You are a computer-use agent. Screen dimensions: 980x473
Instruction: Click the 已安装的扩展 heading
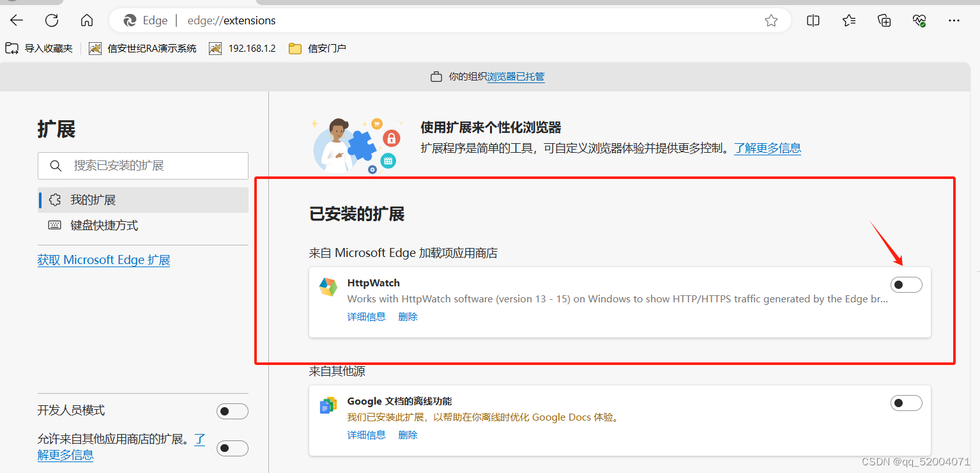click(357, 214)
